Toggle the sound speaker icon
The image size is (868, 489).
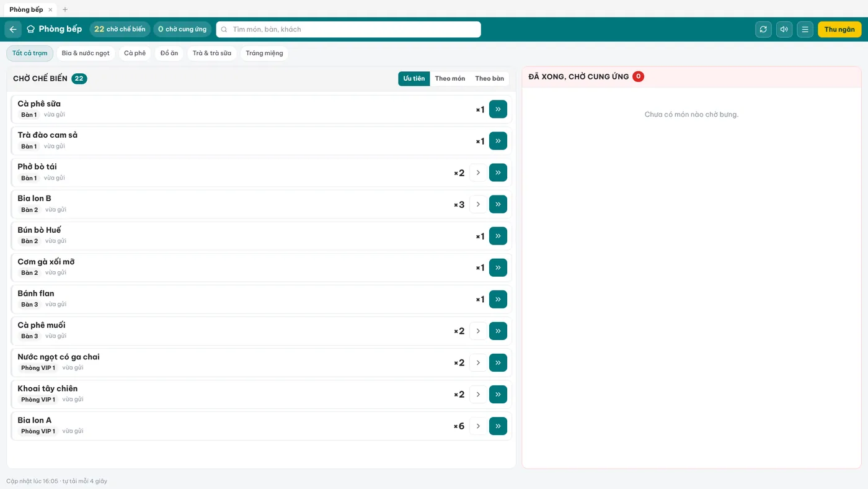point(784,29)
